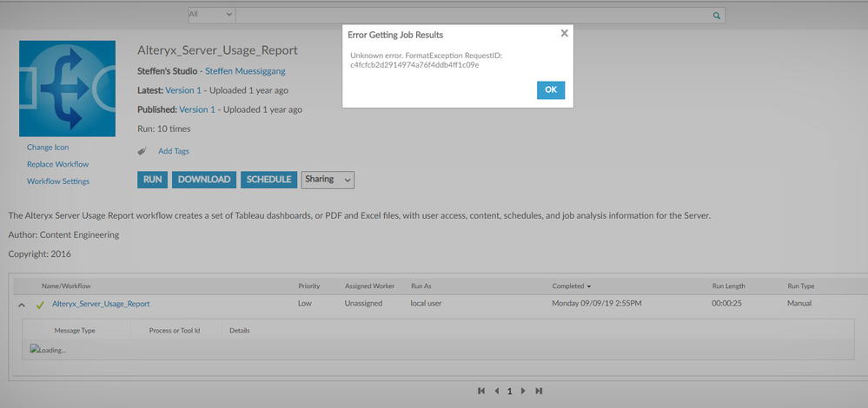The image size is (868, 408).
Task: Click OK in the error dialog
Action: click(x=551, y=90)
